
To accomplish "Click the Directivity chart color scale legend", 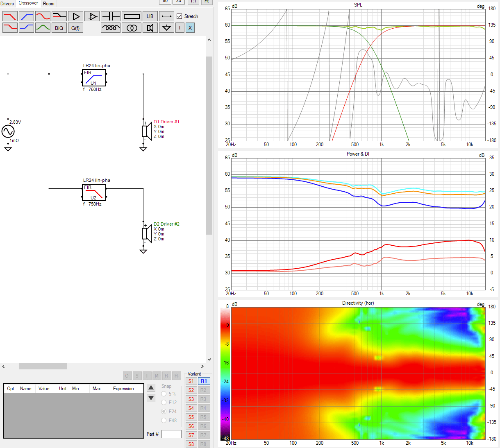I will pyautogui.click(x=225, y=374).
